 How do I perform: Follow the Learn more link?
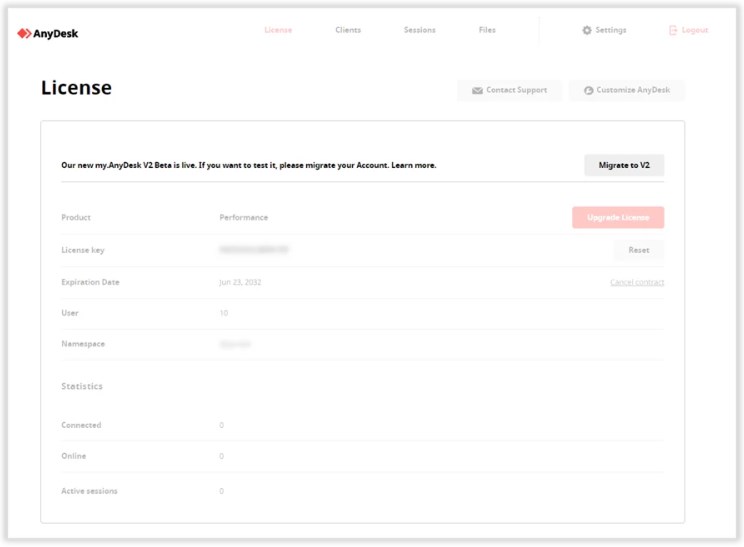413,165
